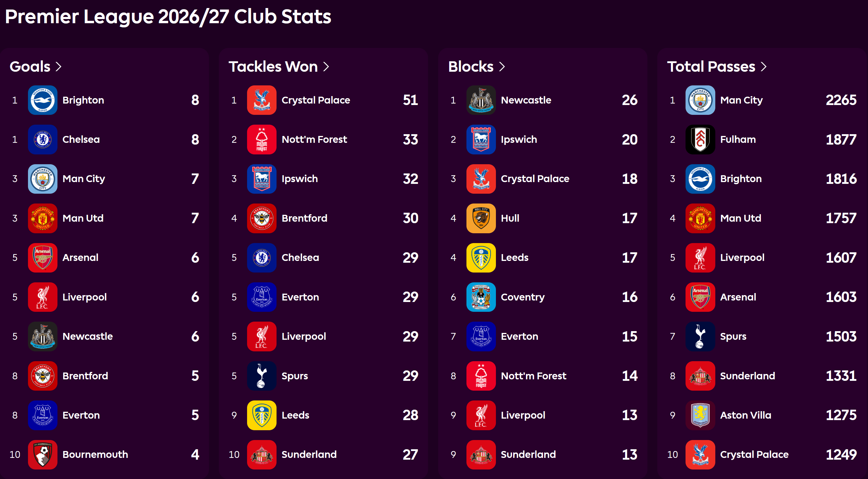The image size is (868, 479).
Task: Click the Fulham badge in Total Passes
Action: [700, 140]
